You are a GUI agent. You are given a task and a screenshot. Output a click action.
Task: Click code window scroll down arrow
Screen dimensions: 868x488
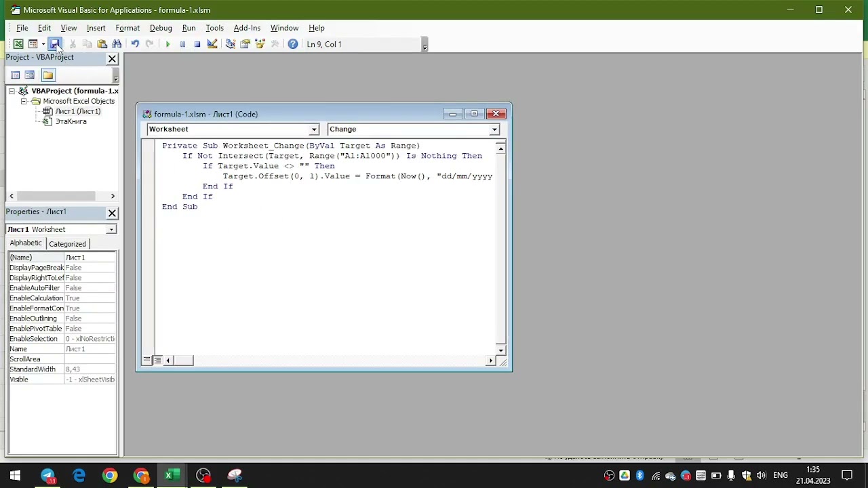(x=501, y=350)
